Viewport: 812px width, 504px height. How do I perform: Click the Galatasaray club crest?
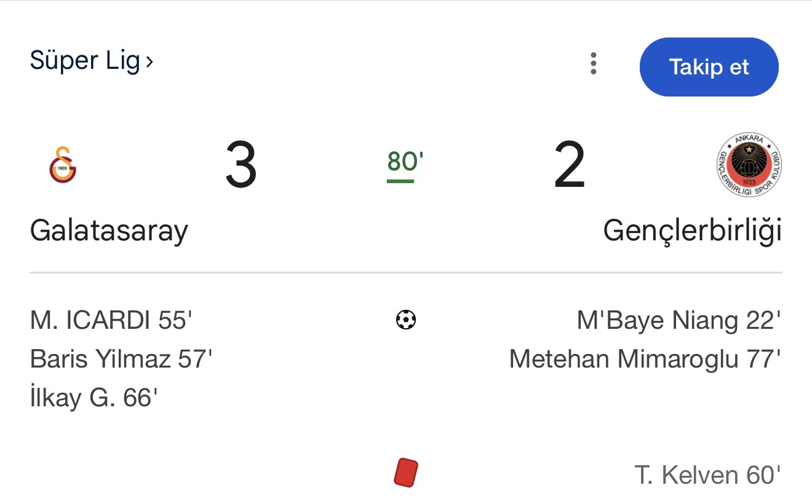(x=63, y=164)
